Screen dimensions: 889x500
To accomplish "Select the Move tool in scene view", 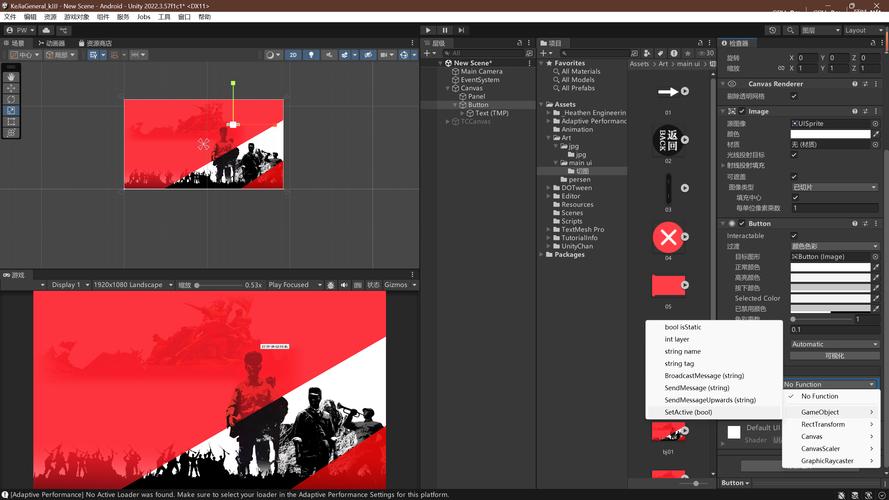I will pos(11,88).
